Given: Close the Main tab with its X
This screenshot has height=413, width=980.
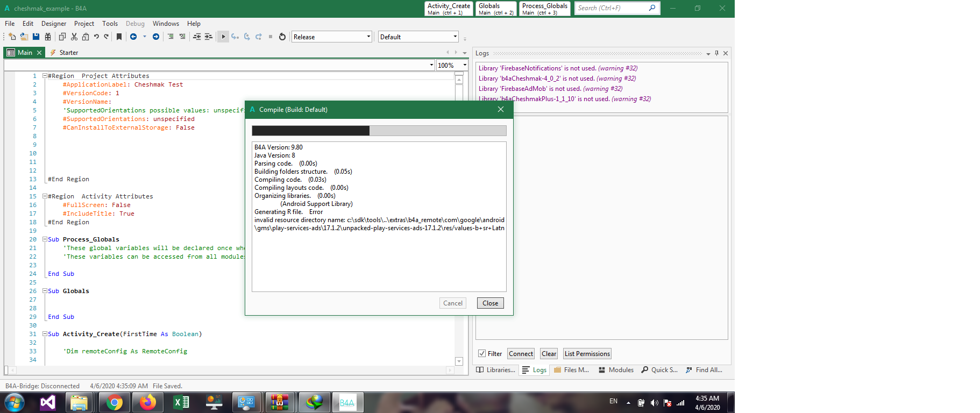Looking at the screenshot, I should pos(39,53).
